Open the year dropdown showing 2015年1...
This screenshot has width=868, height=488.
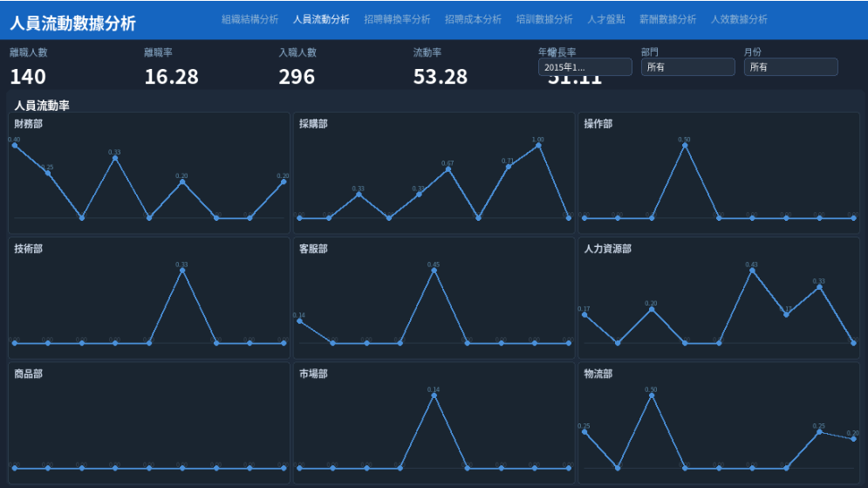pyautogui.click(x=584, y=67)
